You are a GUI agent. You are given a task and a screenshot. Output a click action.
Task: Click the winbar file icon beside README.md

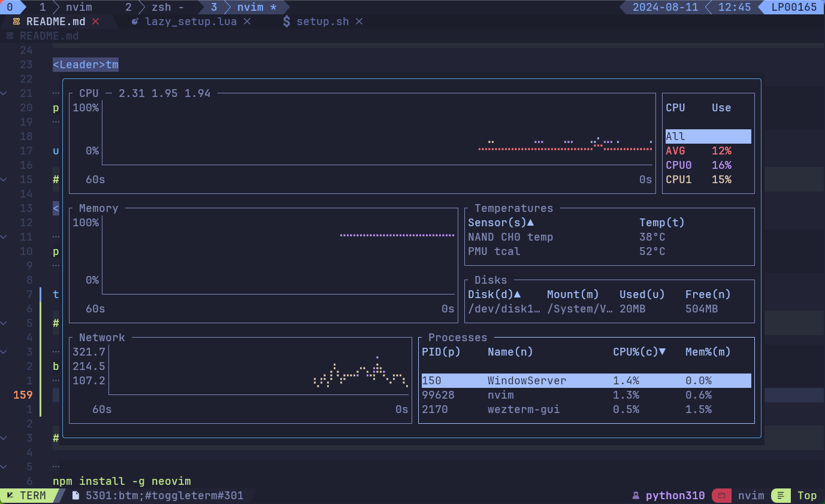point(10,36)
